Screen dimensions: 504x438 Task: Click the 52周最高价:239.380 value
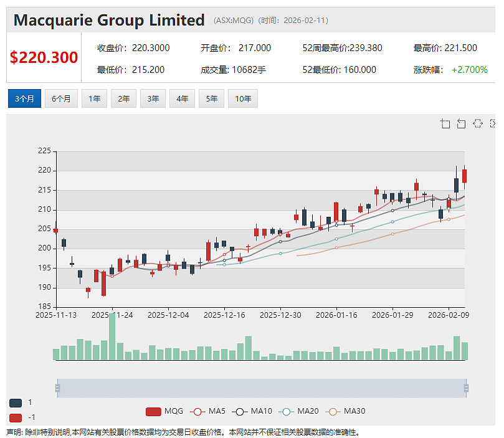pos(342,48)
